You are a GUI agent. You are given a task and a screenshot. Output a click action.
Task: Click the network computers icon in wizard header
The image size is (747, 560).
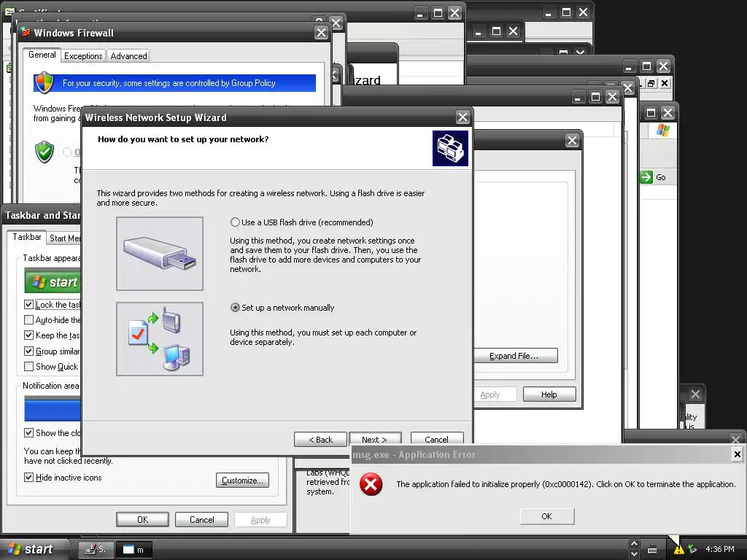point(450,148)
